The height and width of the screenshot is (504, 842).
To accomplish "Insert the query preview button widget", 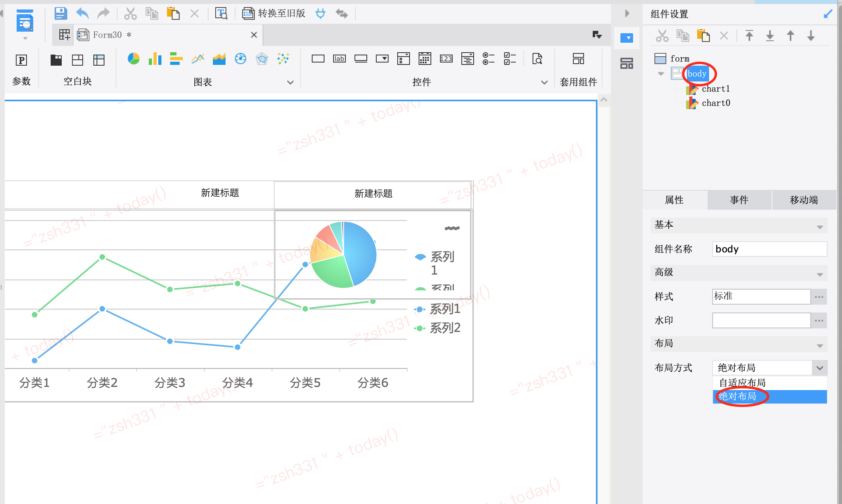I will (x=537, y=59).
